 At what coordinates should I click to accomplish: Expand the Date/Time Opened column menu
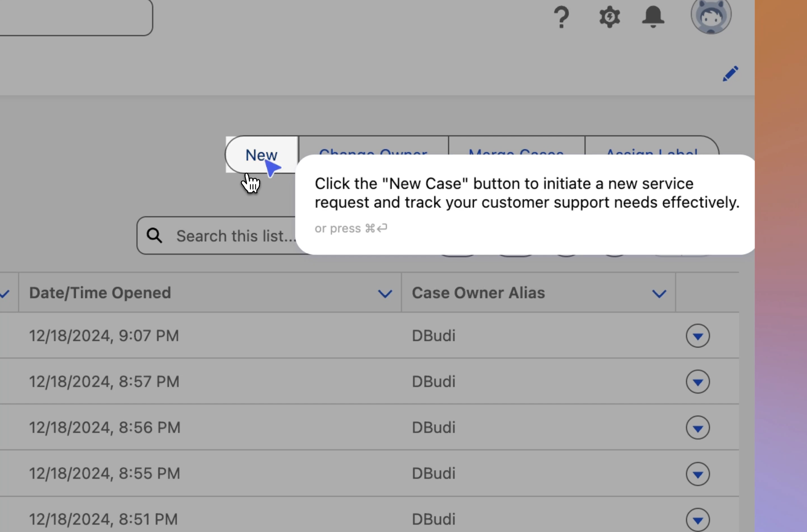(x=385, y=294)
